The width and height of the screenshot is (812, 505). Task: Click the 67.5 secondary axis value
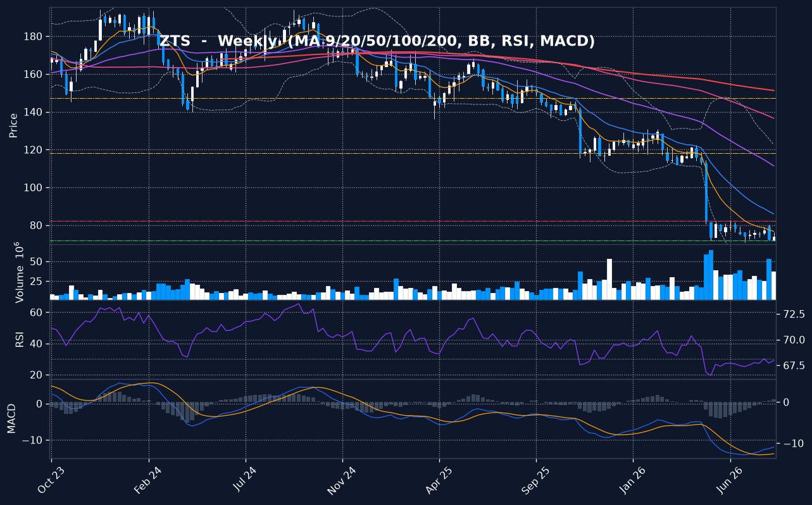(793, 366)
